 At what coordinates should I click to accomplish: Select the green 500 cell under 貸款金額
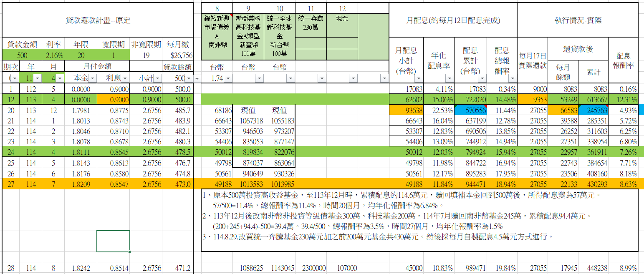[21, 54]
